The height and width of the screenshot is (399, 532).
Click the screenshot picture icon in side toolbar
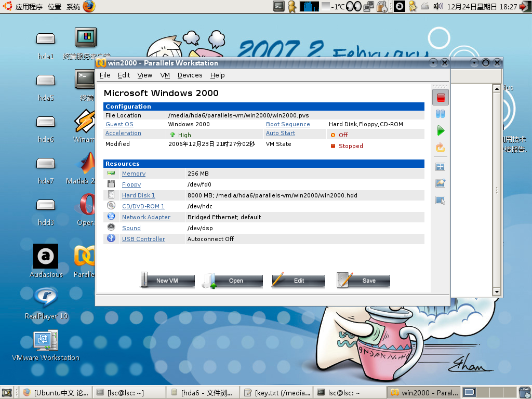[441, 183]
